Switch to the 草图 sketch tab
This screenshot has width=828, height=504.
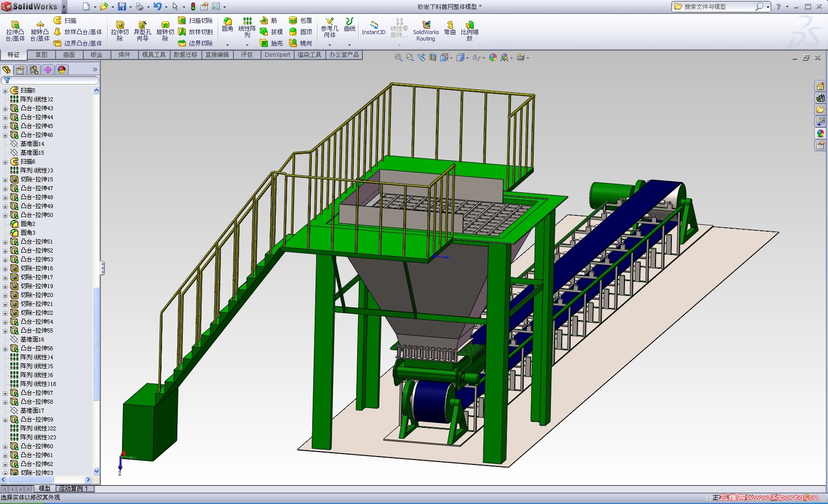pos(41,55)
